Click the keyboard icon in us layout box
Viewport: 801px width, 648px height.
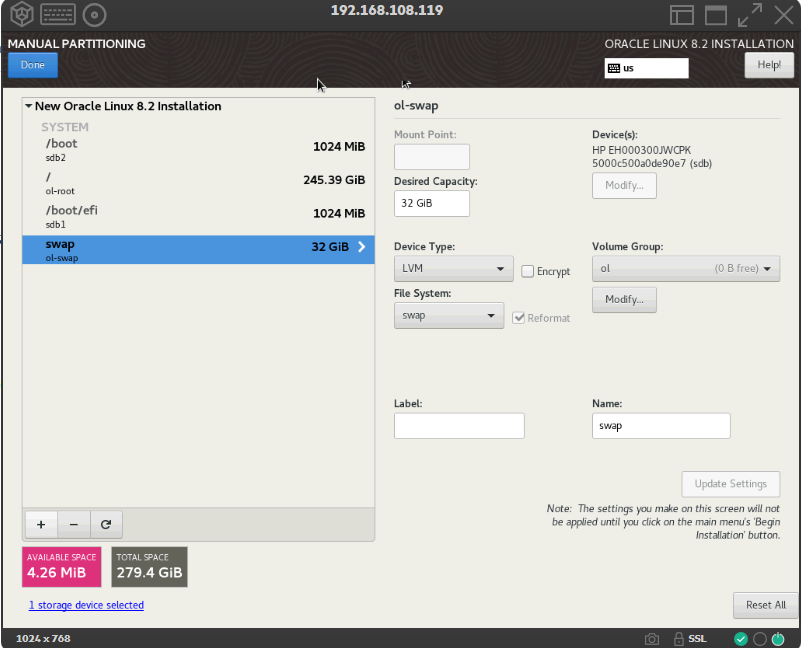[x=614, y=68]
